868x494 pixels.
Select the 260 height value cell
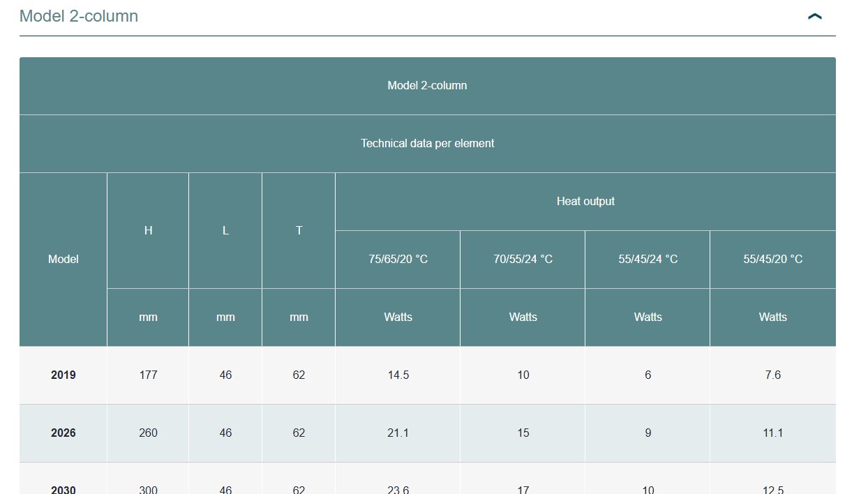[148, 433]
